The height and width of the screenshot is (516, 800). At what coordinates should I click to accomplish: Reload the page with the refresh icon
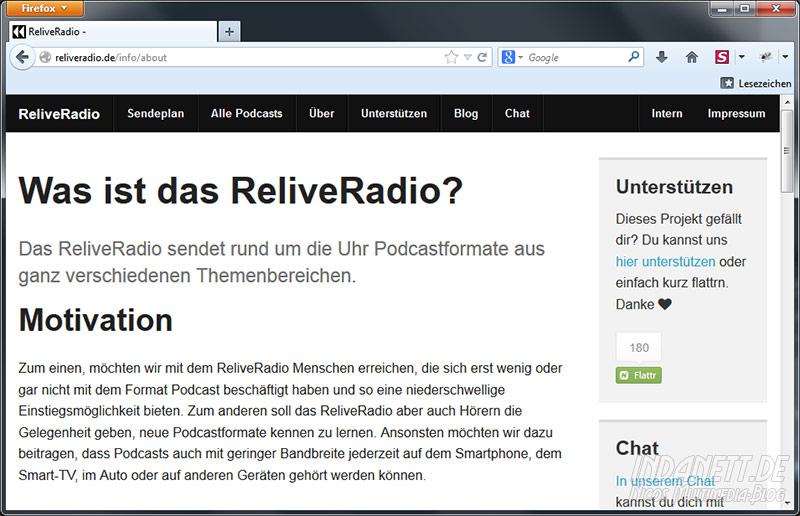point(482,57)
